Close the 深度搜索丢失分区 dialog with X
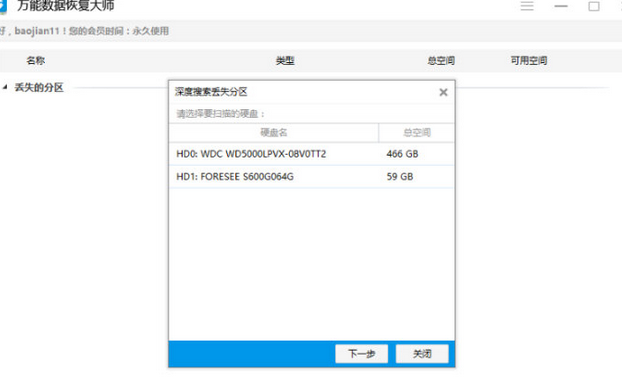622x388 pixels. pyautogui.click(x=443, y=92)
